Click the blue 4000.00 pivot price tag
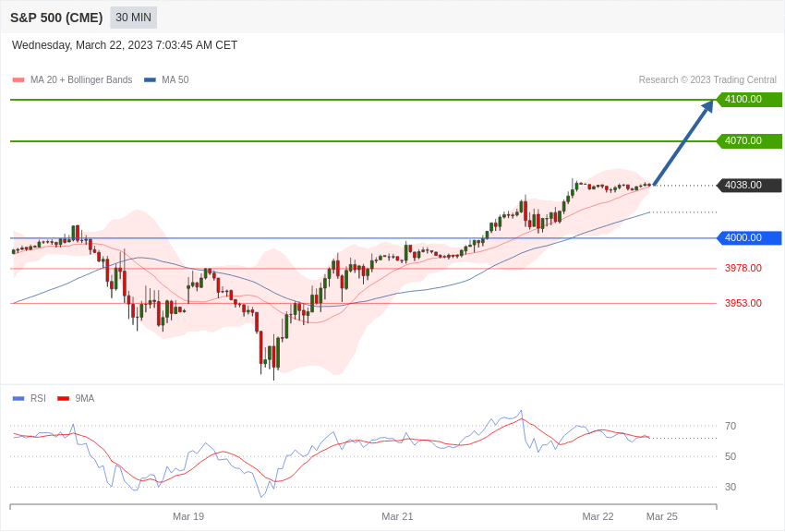The height and width of the screenshot is (532, 785). [x=749, y=238]
